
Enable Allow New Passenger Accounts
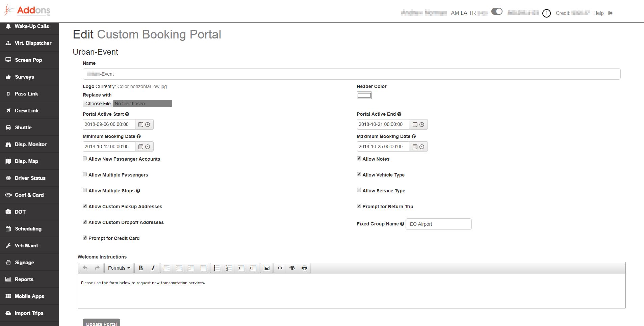(84, 158)
